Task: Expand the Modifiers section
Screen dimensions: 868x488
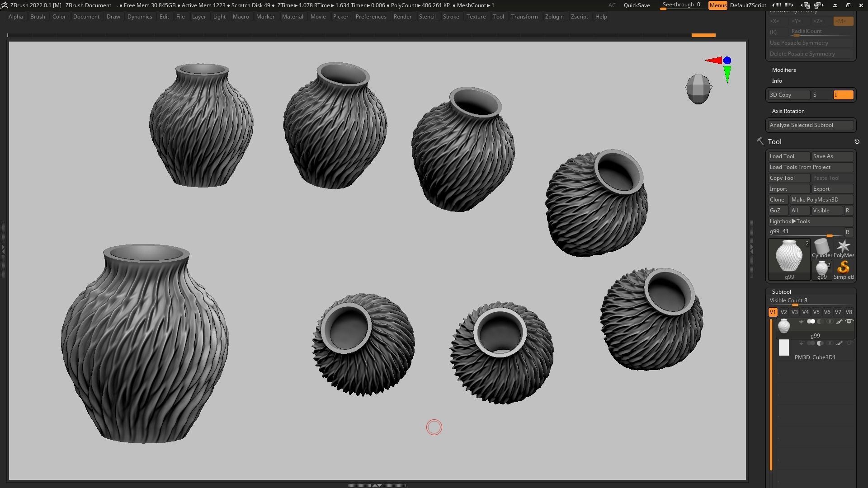Action: (x=784, y=70)
